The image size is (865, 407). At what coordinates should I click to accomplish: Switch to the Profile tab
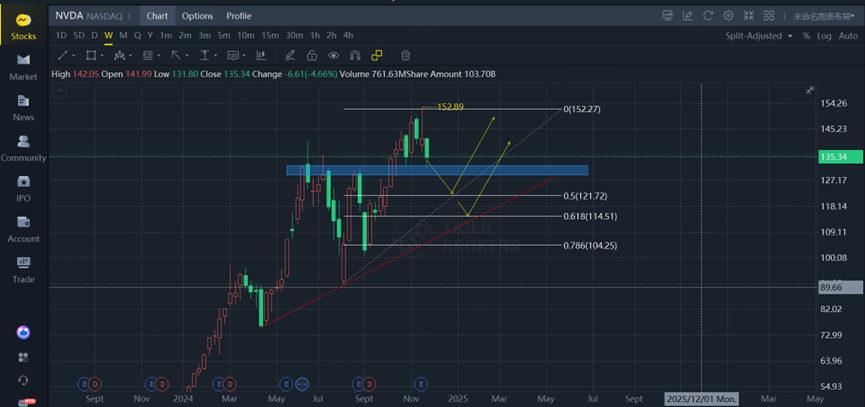(x=239, y=16)
